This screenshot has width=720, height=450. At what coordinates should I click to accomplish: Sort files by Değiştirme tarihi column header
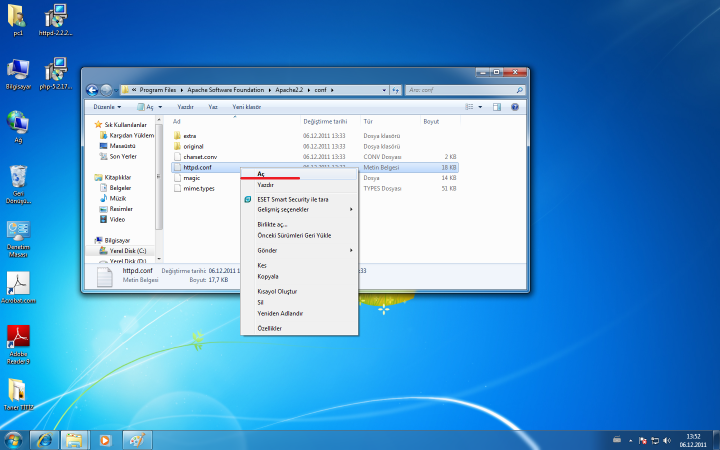pos(325,121)
